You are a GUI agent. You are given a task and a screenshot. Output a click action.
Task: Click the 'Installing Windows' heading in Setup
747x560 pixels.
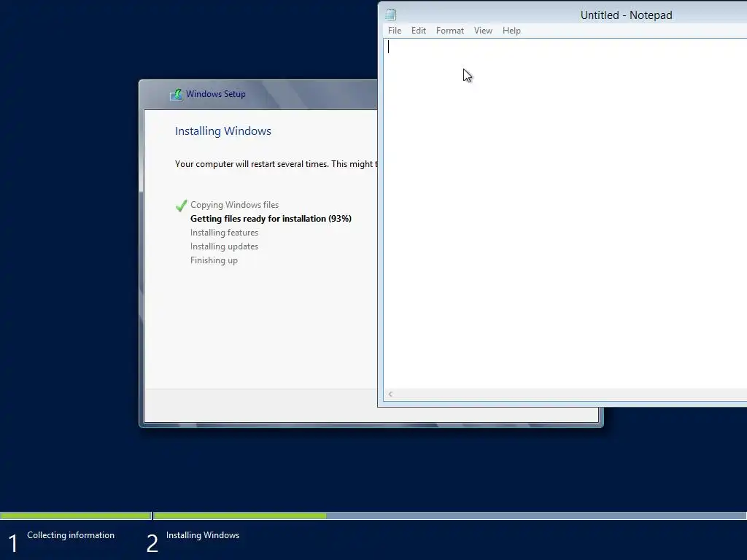pyautogui.click(x=223, y=131)
